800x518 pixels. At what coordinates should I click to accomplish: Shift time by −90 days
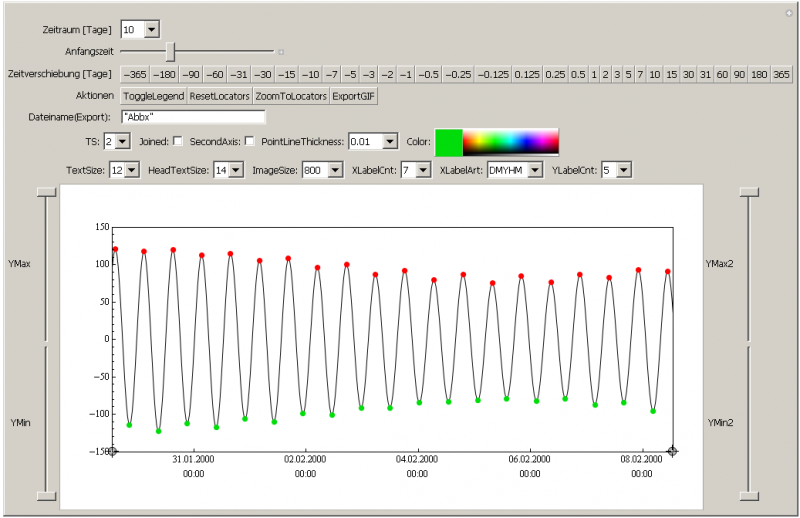tap(191, 75)
